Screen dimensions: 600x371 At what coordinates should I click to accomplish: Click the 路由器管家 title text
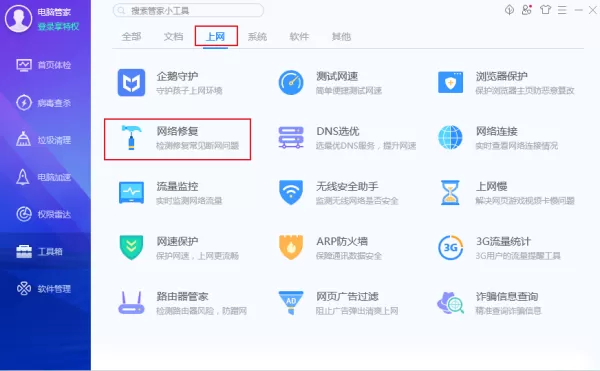tap(183, 297)
